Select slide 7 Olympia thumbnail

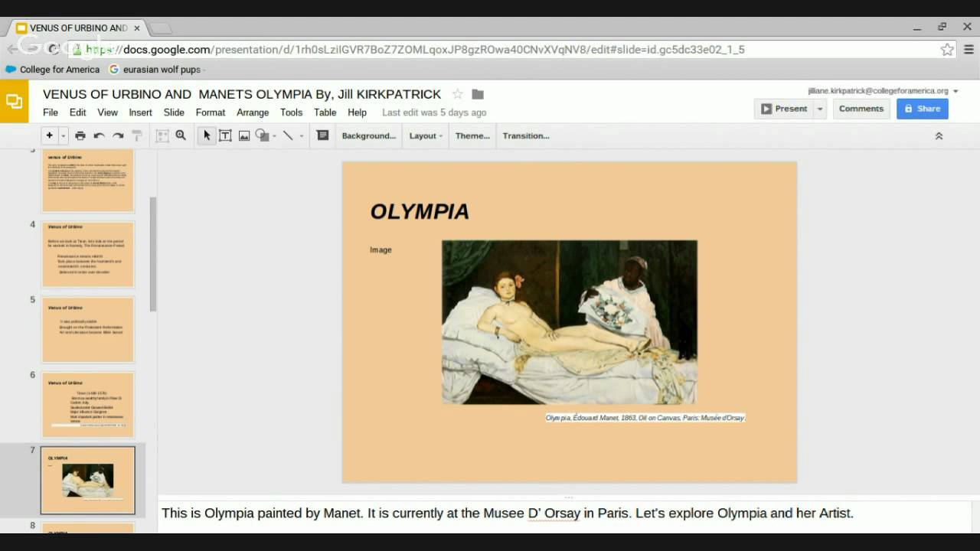88,481
